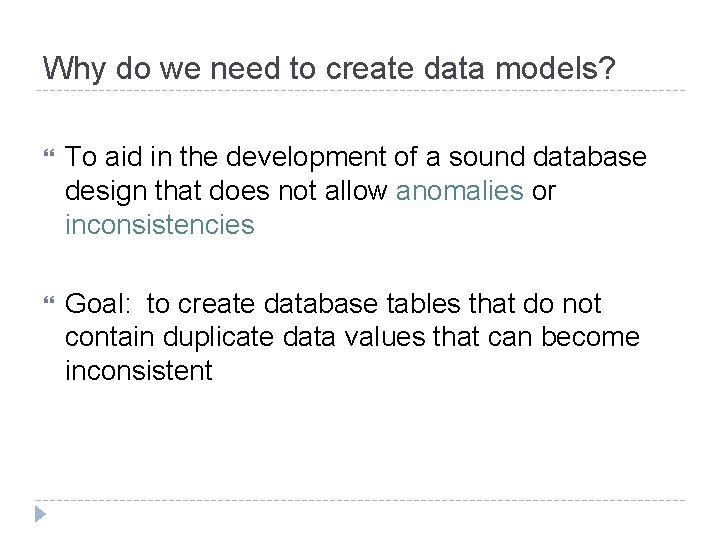Screen dimensions: 720x540
Task: Click the highlighted word anomalies
Action: 459,191
